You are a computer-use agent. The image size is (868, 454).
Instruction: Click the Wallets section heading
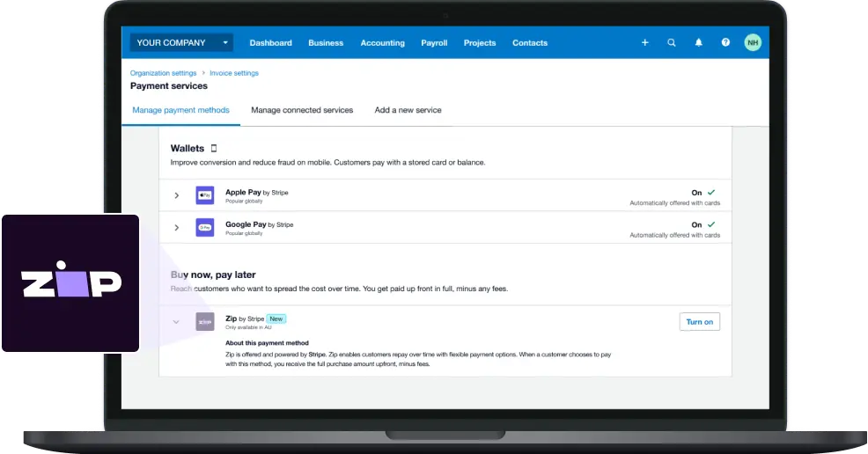tap(188, 148)
